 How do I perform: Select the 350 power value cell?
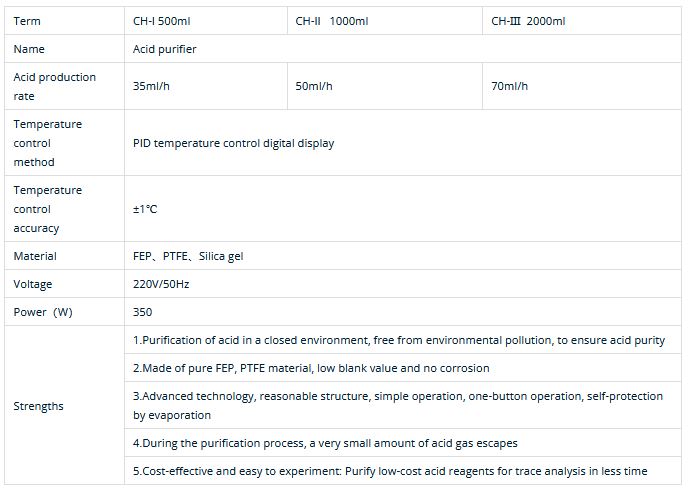tap(142, 312)
